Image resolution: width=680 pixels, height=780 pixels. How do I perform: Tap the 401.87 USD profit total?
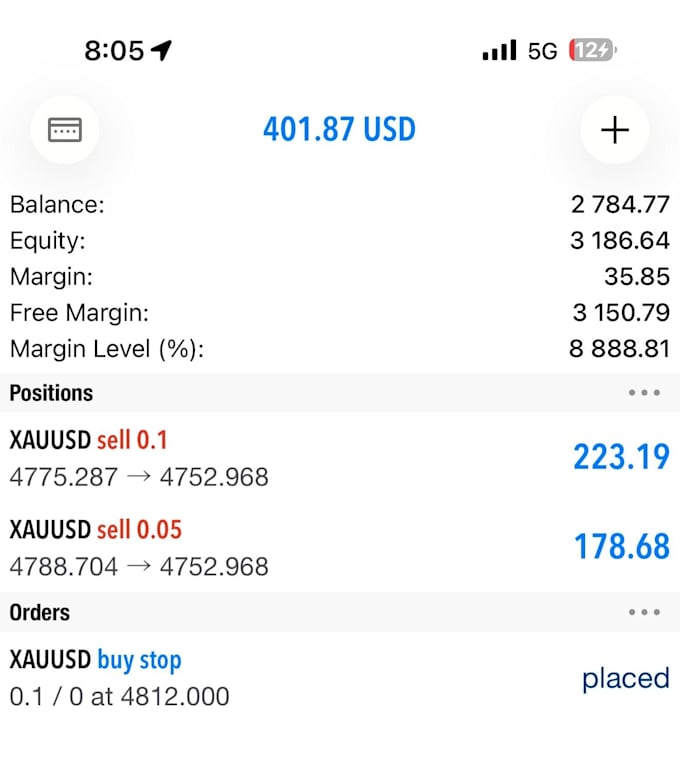(x=339, y=129)
